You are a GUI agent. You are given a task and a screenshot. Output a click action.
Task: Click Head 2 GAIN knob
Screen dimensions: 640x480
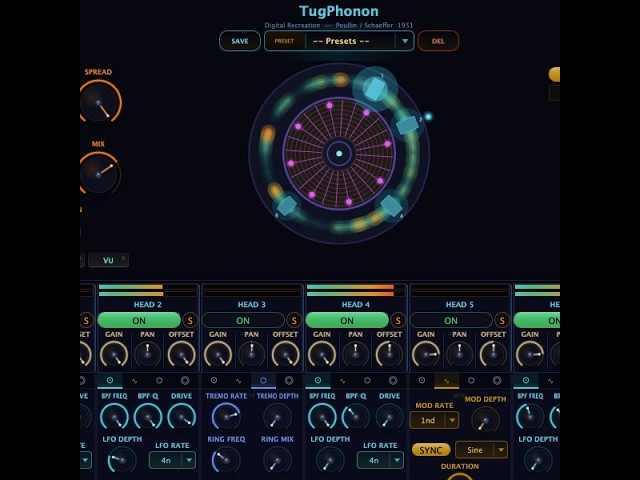(x=114, y=354)
